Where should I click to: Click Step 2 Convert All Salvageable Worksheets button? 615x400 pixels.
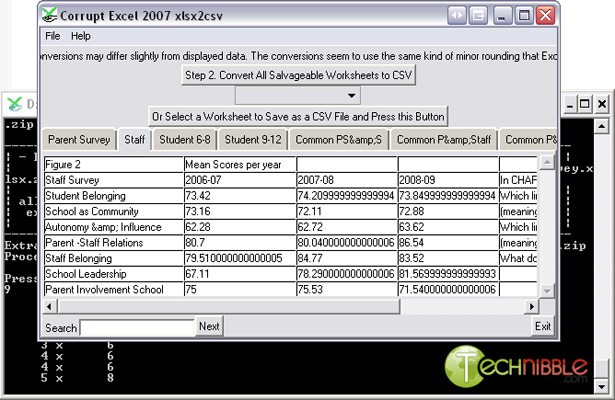pyautogui.click(x=298, y=75)
